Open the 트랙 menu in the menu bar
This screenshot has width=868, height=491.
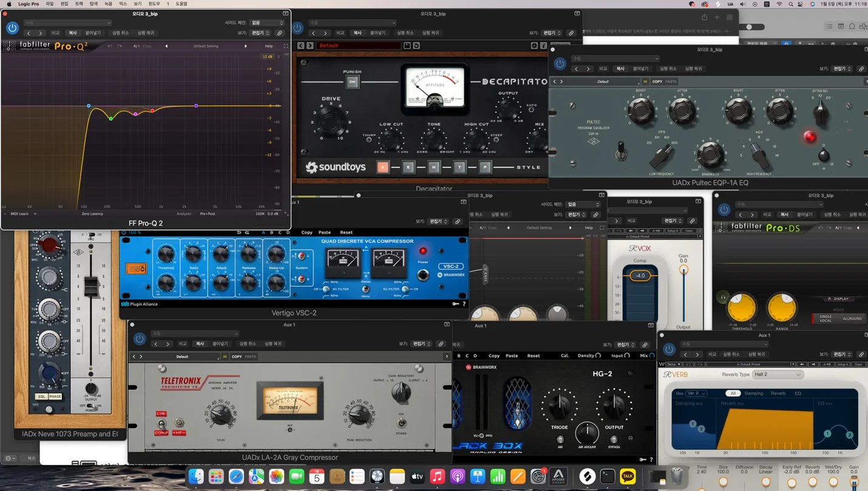[x=79, y=4]
